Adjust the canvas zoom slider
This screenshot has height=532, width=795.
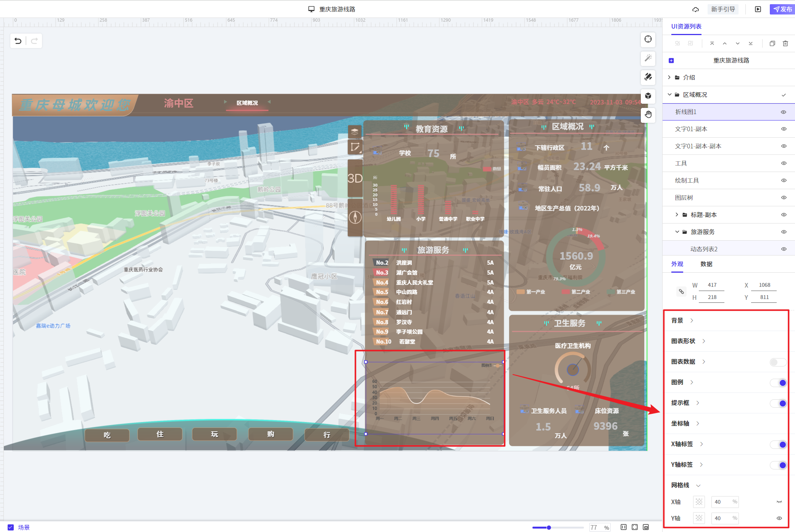click(549, 527)
